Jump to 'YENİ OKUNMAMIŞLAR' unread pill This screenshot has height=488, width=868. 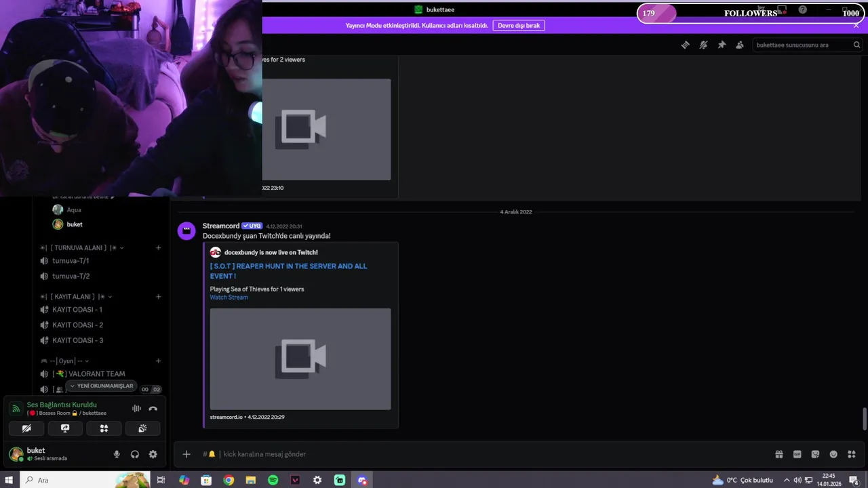click(101, 386)
